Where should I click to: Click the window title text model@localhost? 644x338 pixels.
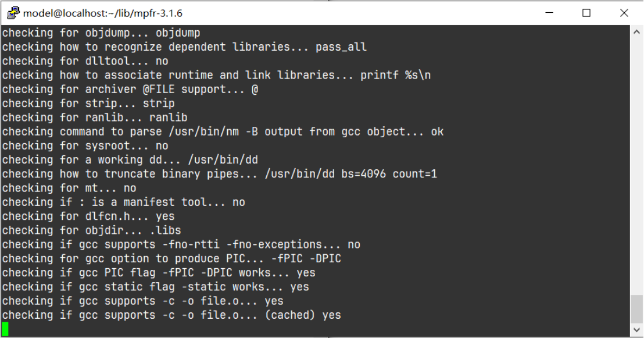(103, 13)
